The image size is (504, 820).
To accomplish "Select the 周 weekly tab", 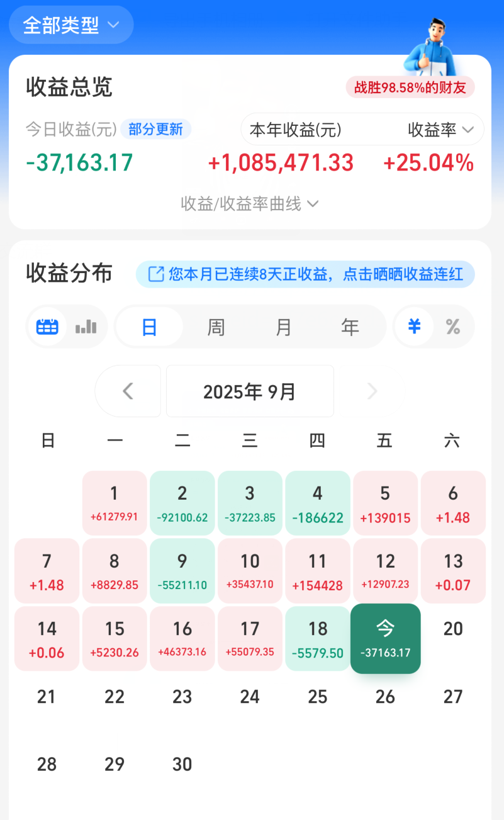I will [x=216, y=327].
